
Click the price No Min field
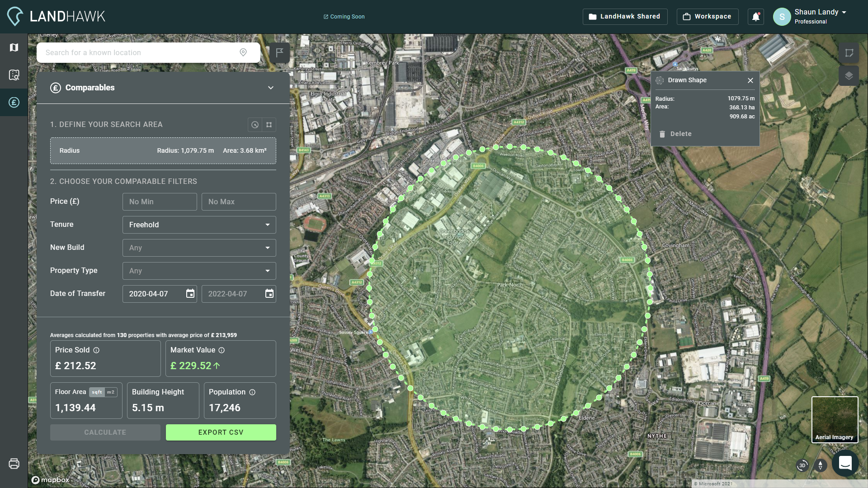pos(160,202)
